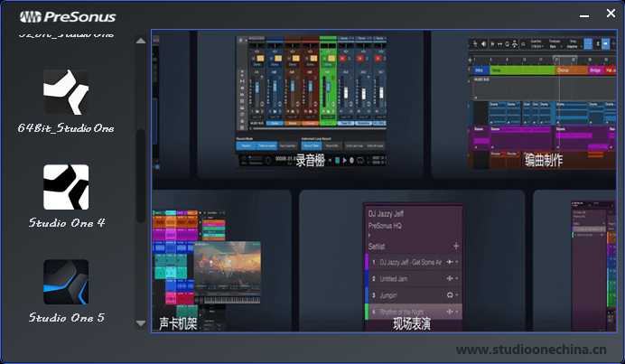The height and width of the screenshot is (364, 625).
Task: Select the 编曲制作 arrangement preview
Action: click(543, 104)
